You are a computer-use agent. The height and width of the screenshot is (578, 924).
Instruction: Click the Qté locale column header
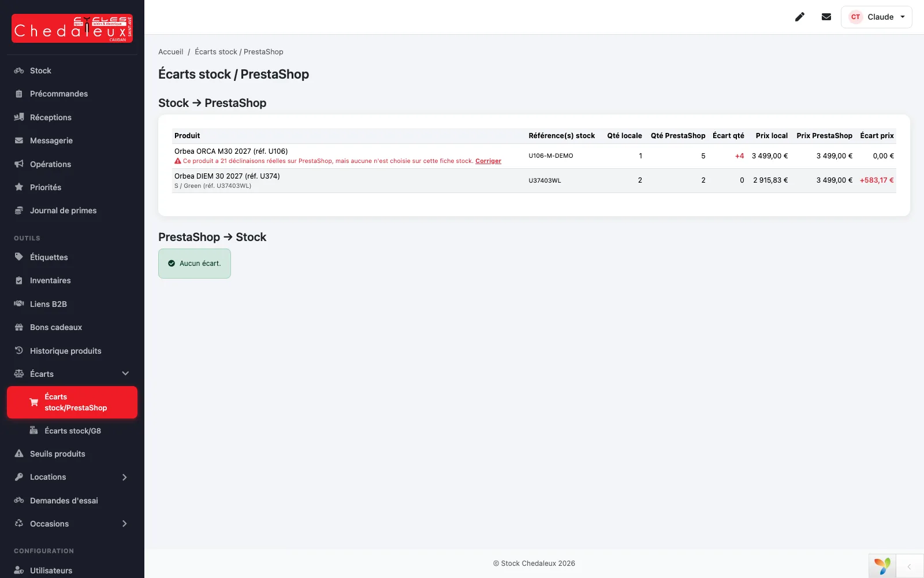[624, 136]
